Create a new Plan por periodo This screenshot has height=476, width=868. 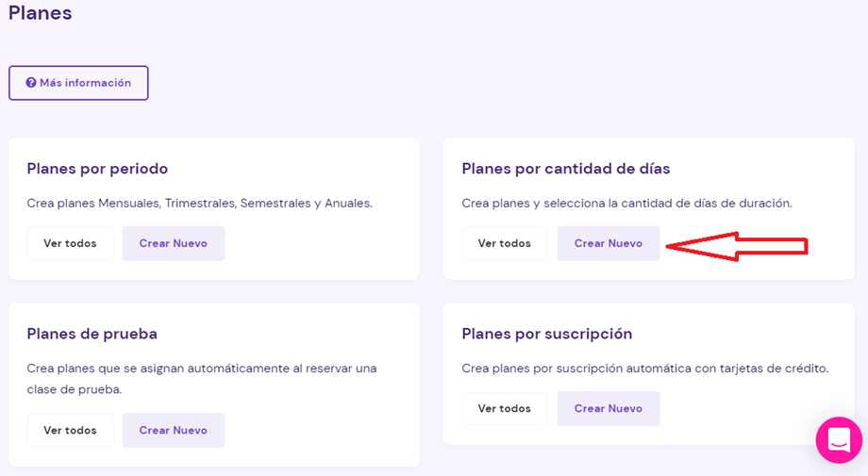174,243
